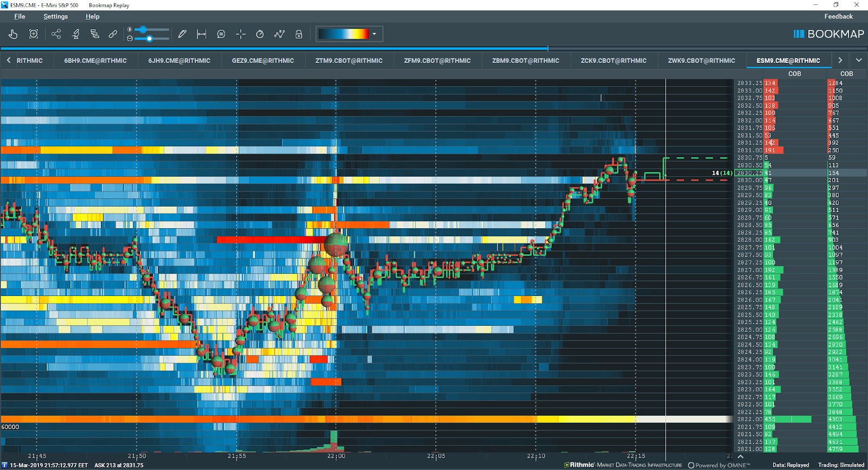The image size is (868, 470).
Task: Click the share toolbar icon
Action: click(56, 34)
